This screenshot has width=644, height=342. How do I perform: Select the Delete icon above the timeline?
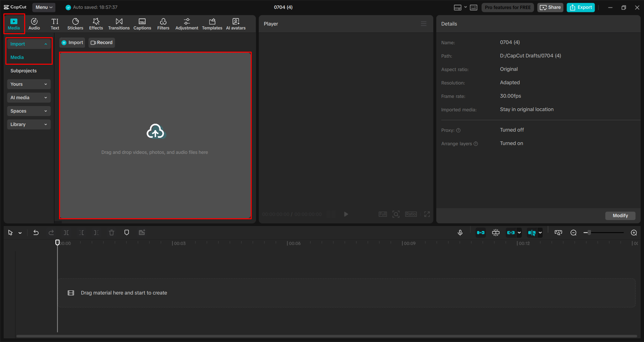pyautogui.click(x=111, y=232)
